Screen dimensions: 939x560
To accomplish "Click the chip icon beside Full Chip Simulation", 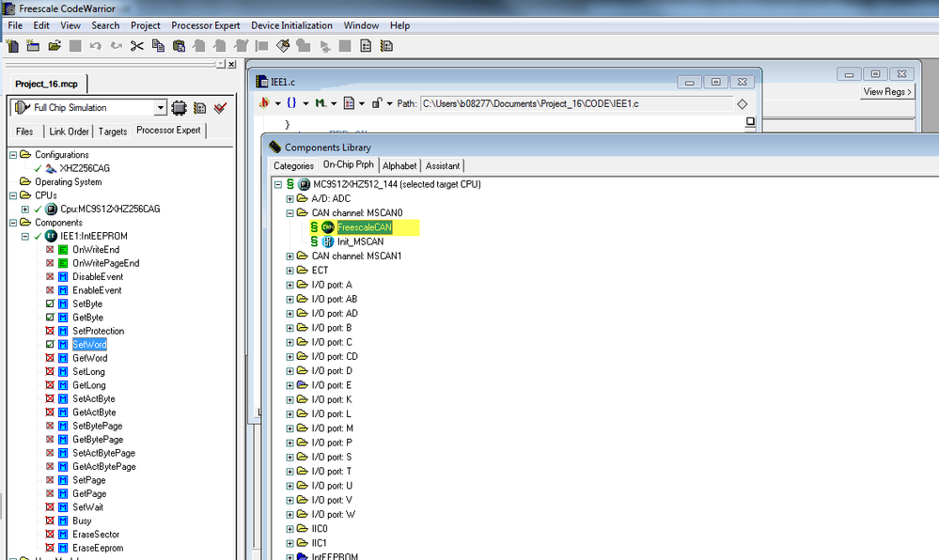I will pos(179,108).
